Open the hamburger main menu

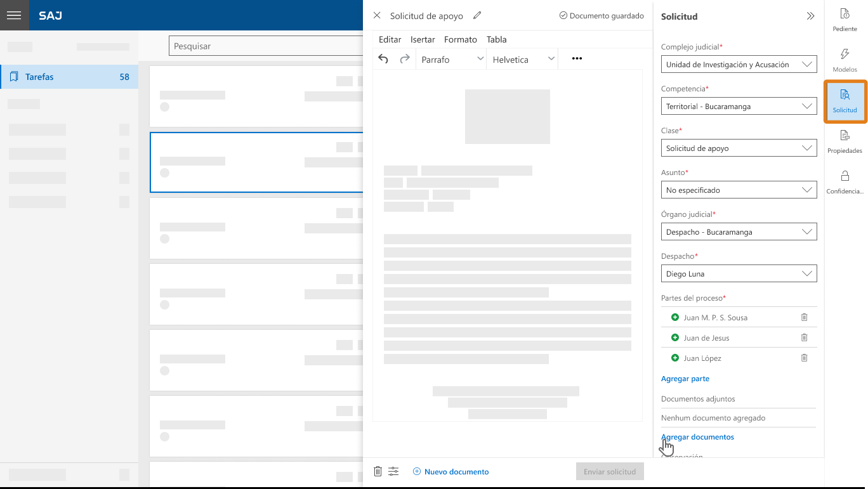14,15
